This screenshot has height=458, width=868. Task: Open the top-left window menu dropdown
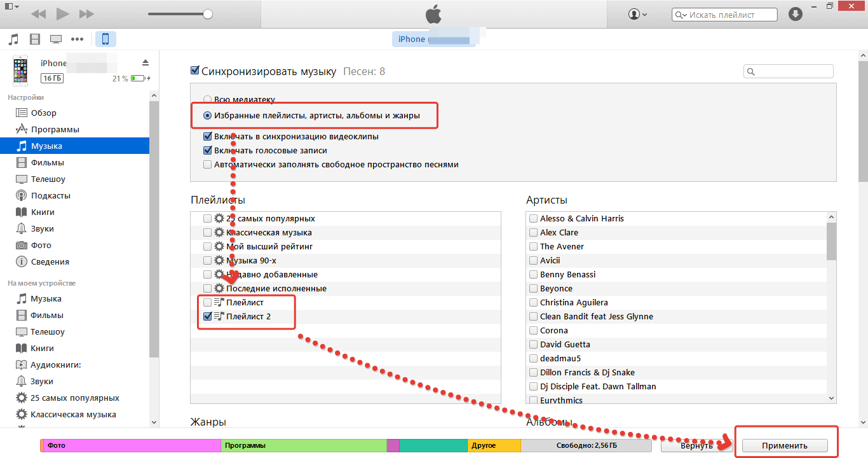12,6
